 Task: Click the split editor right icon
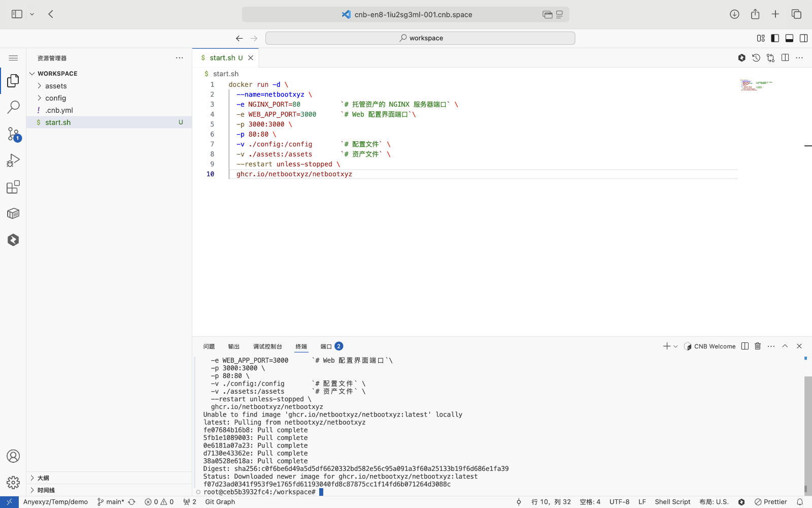pos(785,58)
